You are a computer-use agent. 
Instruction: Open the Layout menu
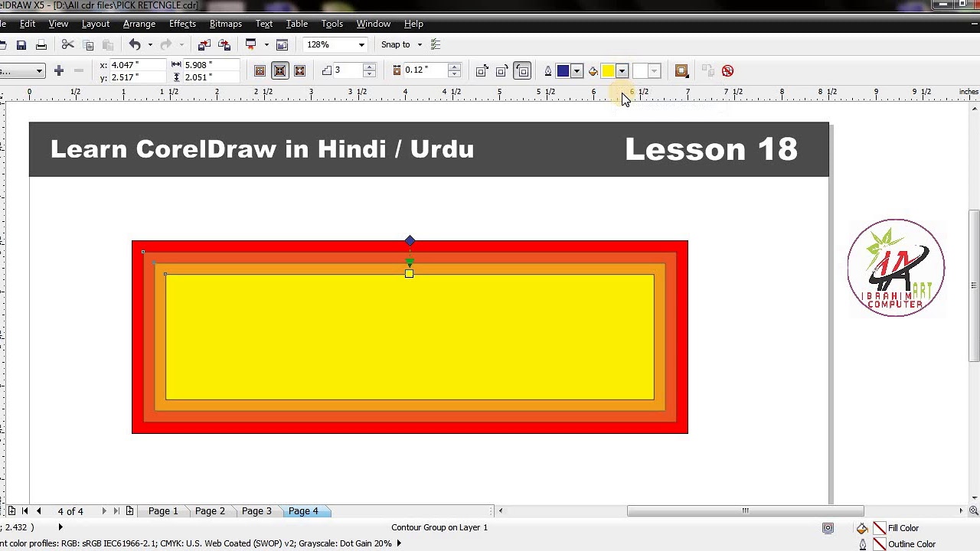click(96, 24)
